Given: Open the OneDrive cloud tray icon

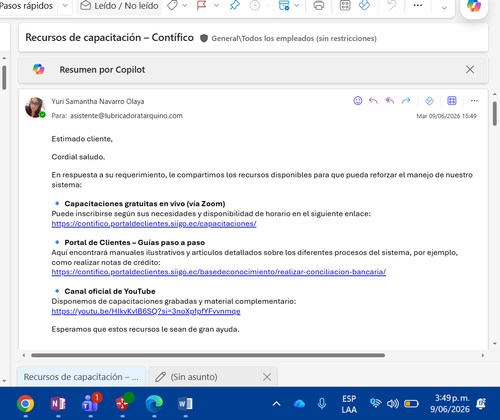Looking at the screenshot, I should 299,404.
